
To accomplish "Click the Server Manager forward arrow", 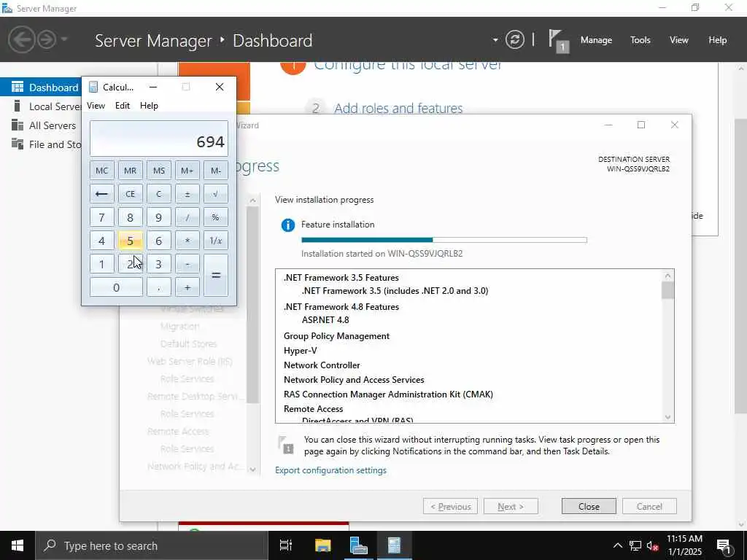I will click(47, 39).
